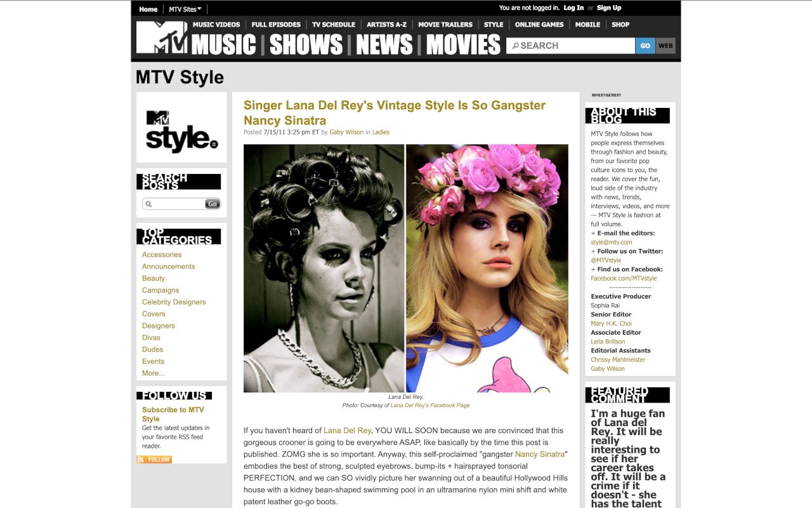
Task: Select the large MOVIES section heading
Action: 463,45
